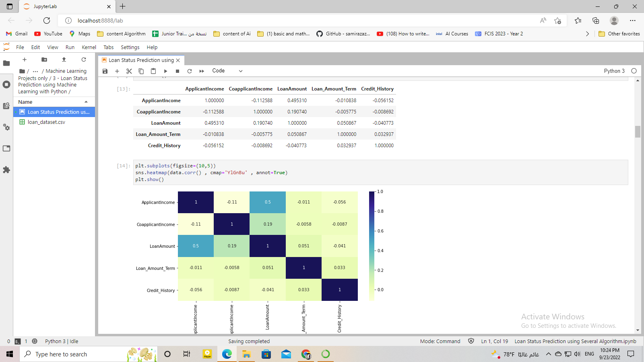Switch to the Loan Status Prediction tab

(x=141, y=60)
